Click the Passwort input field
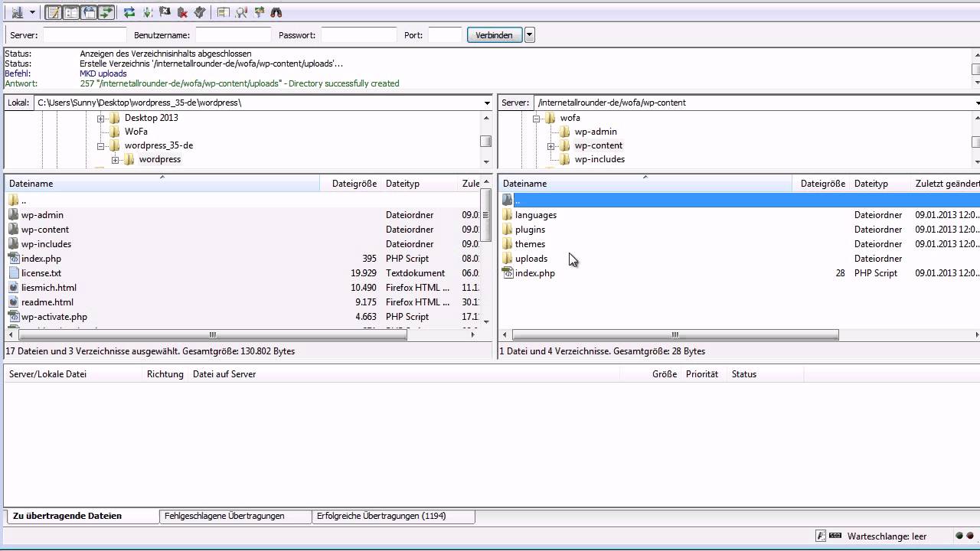980x551 pixels. 359,35
